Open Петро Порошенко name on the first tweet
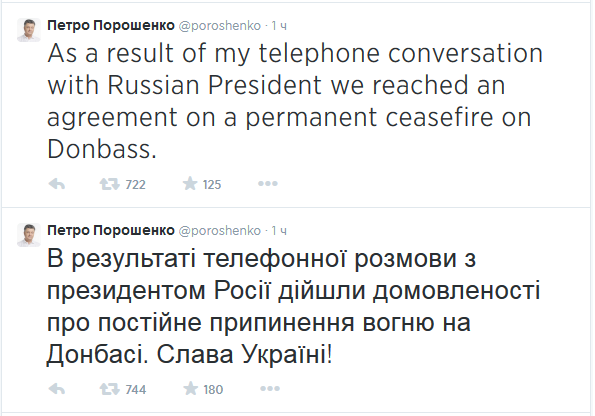The width and height of the screenshot is (595, 416). pyautogui.click(x=111, y=25)
